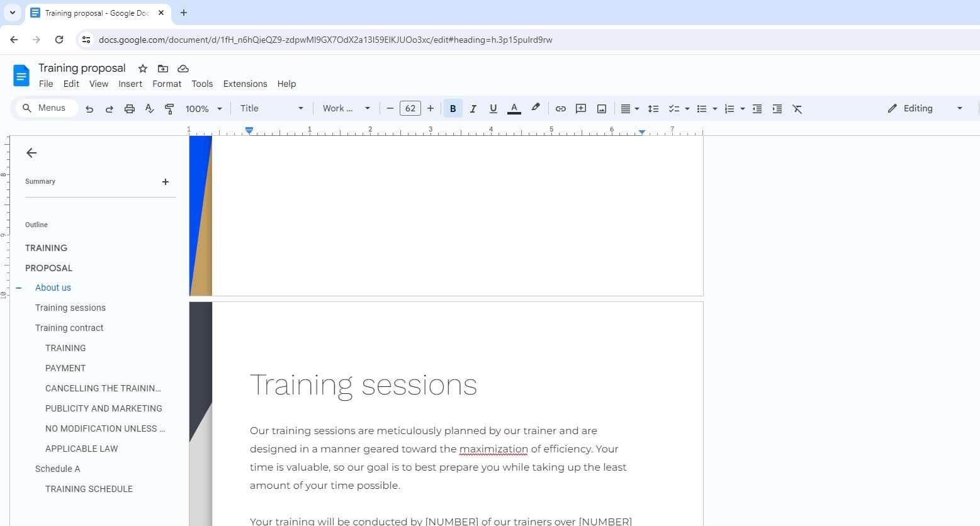The height and width of the screenshot is (526, 980).
Task: Click the Clear formatting icon
Action: [x=797, y=109]
